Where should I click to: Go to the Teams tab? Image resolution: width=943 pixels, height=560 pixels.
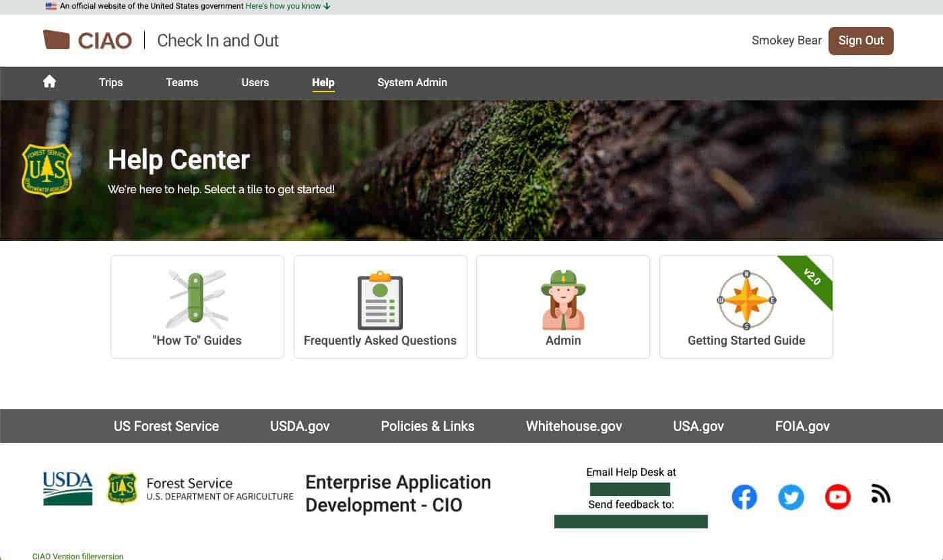(182, 82)
